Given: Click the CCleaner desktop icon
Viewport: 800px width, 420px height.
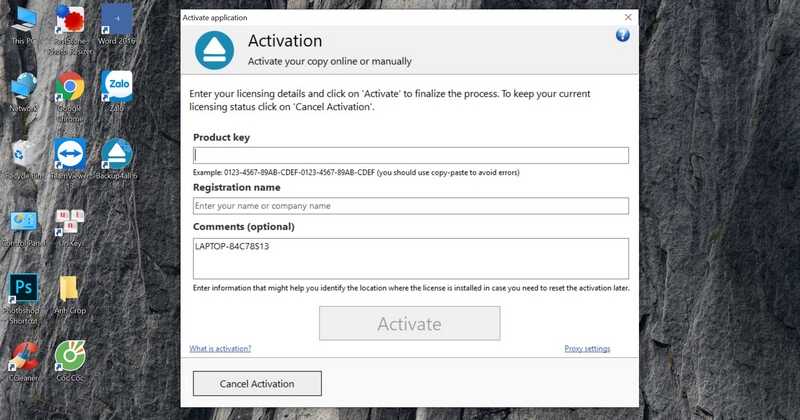Looking at the screenshot, I should pos(22,356).
